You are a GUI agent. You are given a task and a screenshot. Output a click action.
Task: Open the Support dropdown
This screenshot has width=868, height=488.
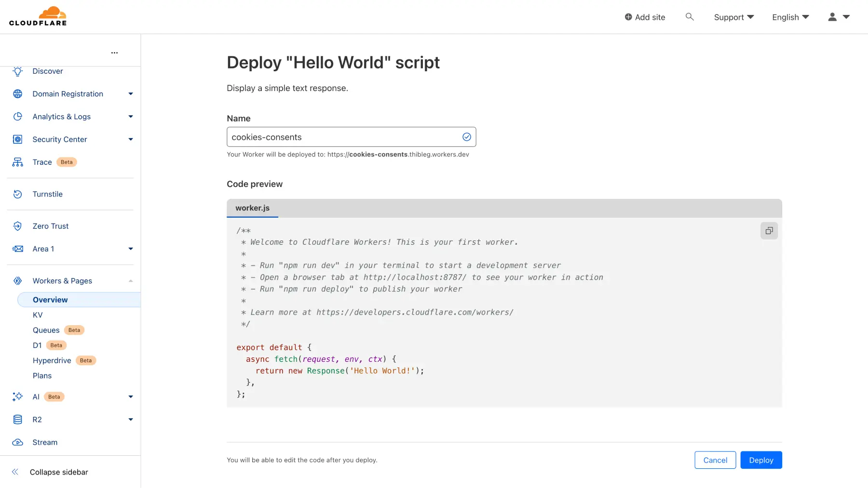(734, 17)
